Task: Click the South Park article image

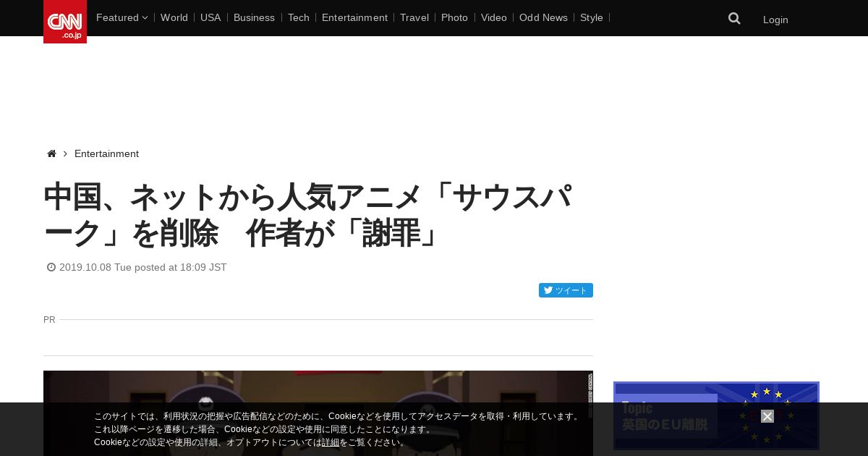Action: point(318,413)
